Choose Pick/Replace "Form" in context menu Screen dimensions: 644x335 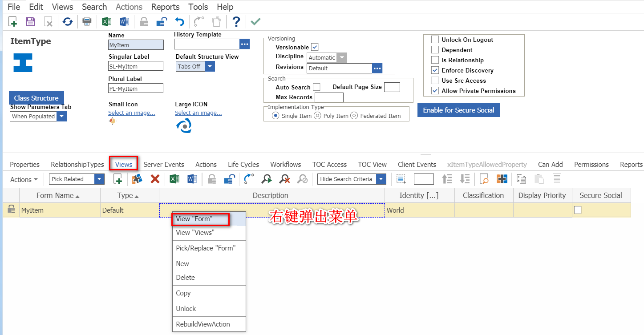pyautogui.click(x=209, y=248)
